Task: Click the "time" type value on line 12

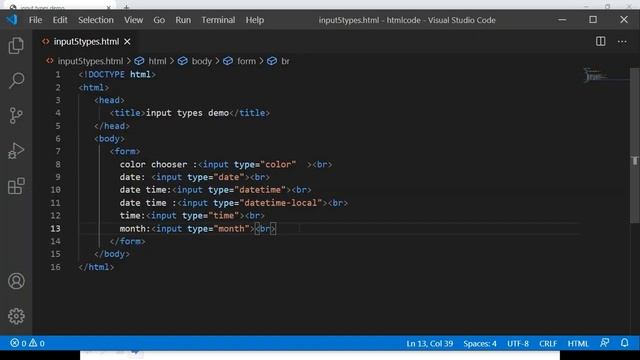Action: (223, 215)
